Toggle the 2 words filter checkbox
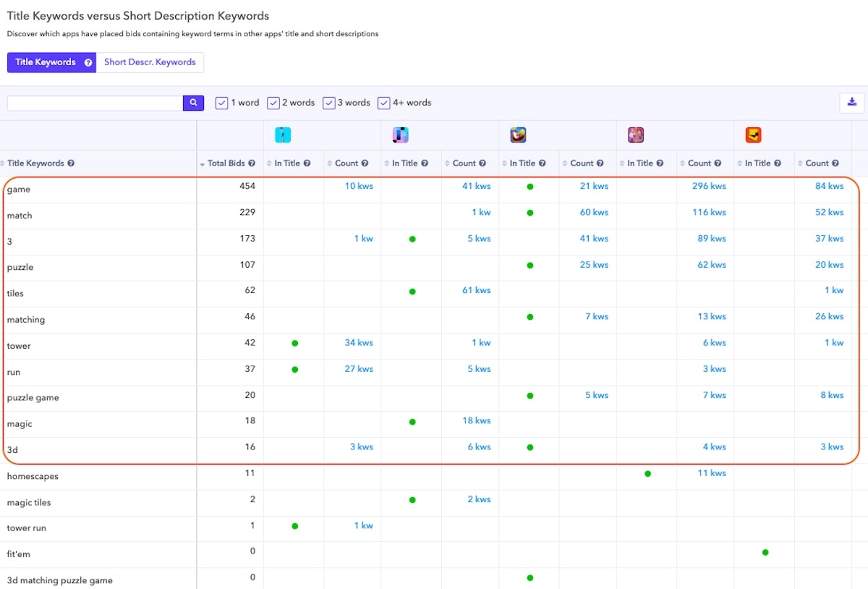 273,103
